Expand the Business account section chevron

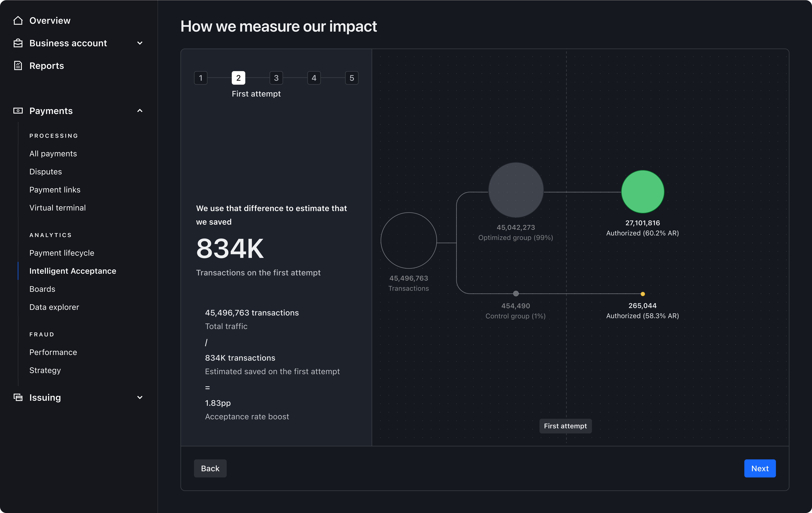140,43
